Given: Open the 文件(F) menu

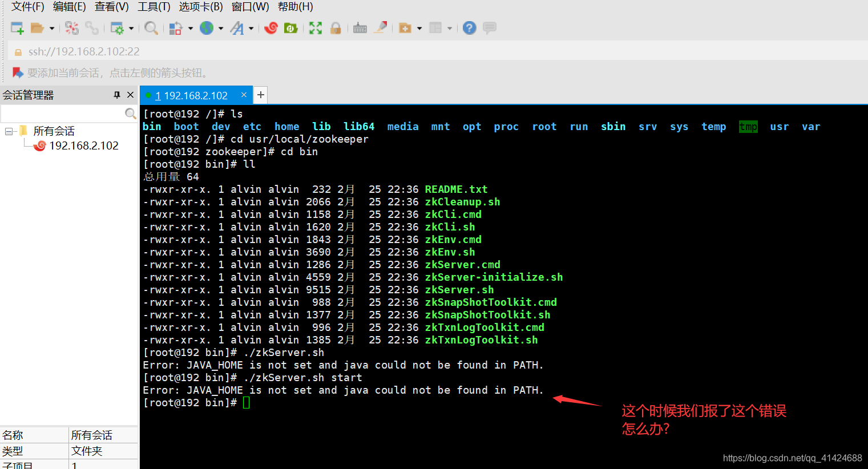Looking at the screenshot, I should (27, 7).
